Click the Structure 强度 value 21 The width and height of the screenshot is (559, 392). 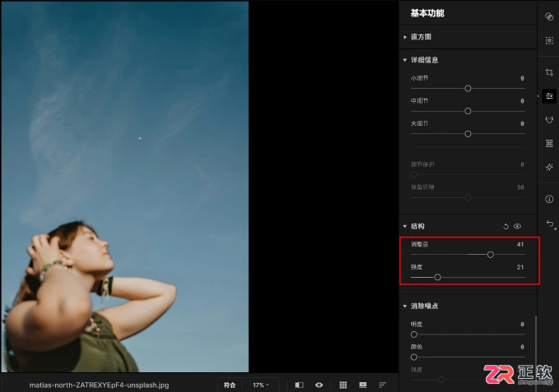coord(520,267)
